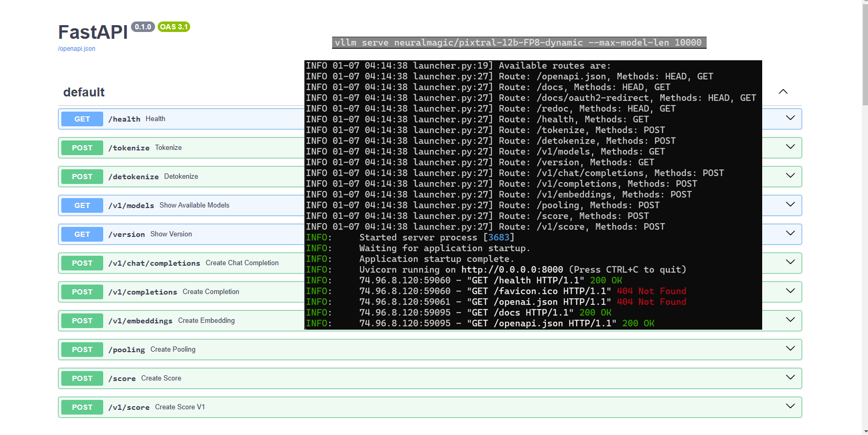
Task: Select the /health path text
Action: coord(124,119)
